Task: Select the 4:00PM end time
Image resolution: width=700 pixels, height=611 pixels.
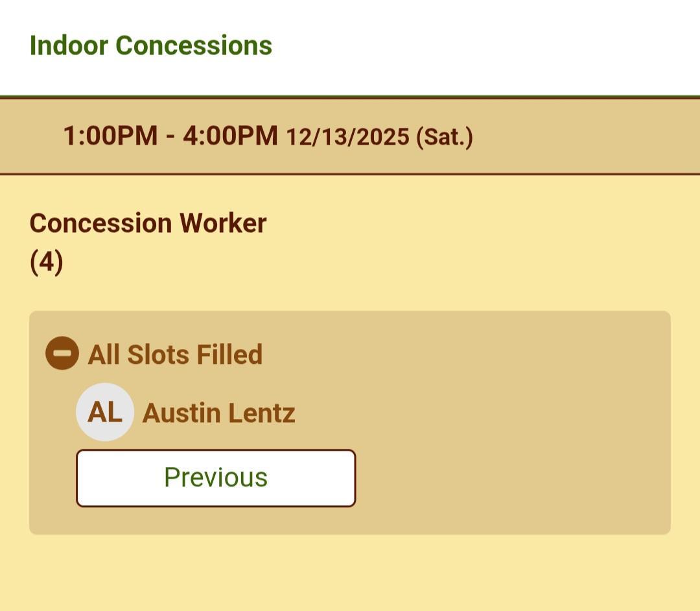Action: (x=230, y=136)
